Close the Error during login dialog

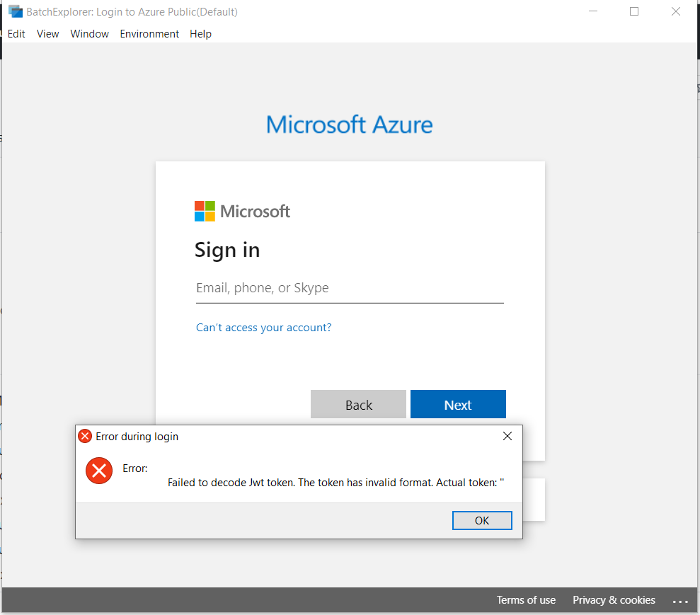click(507, 436)
